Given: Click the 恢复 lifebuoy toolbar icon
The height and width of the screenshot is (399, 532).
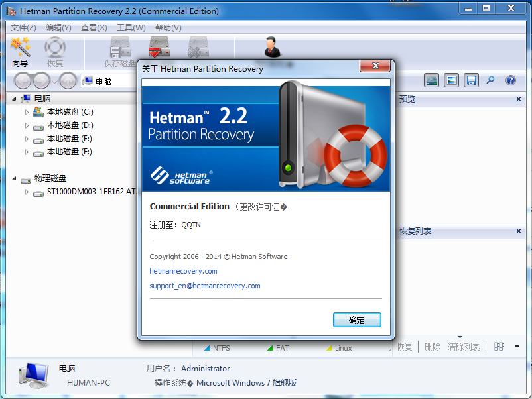Looking at the screenshot, I should [x=55, y=52].
